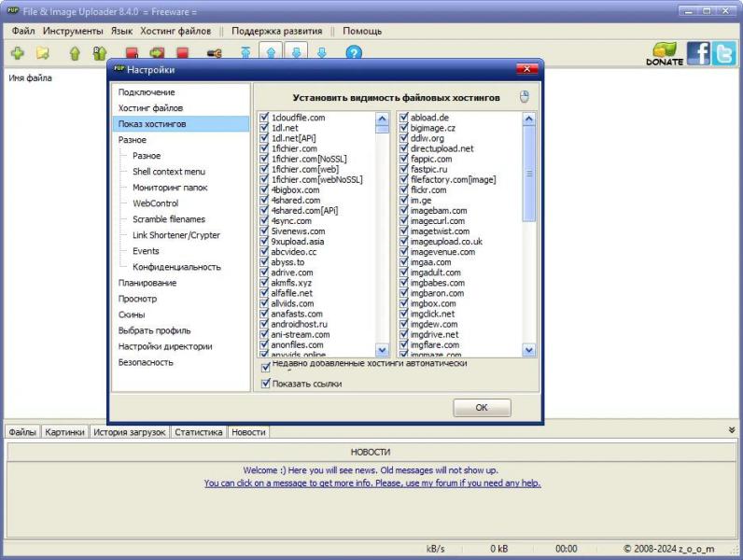Click the blue move-down arrow toolbar button
Image resolution: width=743 pixels, height=560 pixels.
point(296,51)
